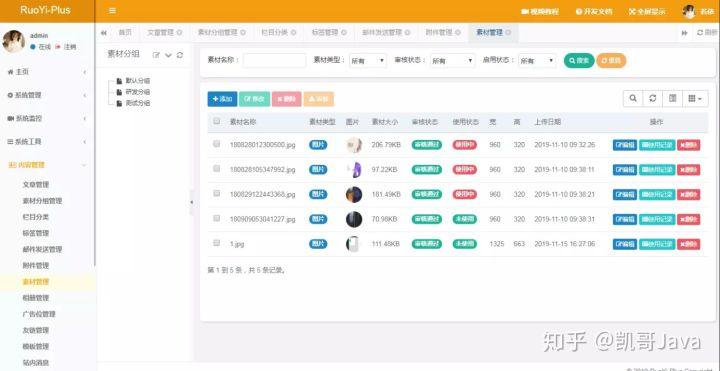Click the image thumbnail of 1.jpg row
This screenshot has width=720, height=371.
[353, 244]
